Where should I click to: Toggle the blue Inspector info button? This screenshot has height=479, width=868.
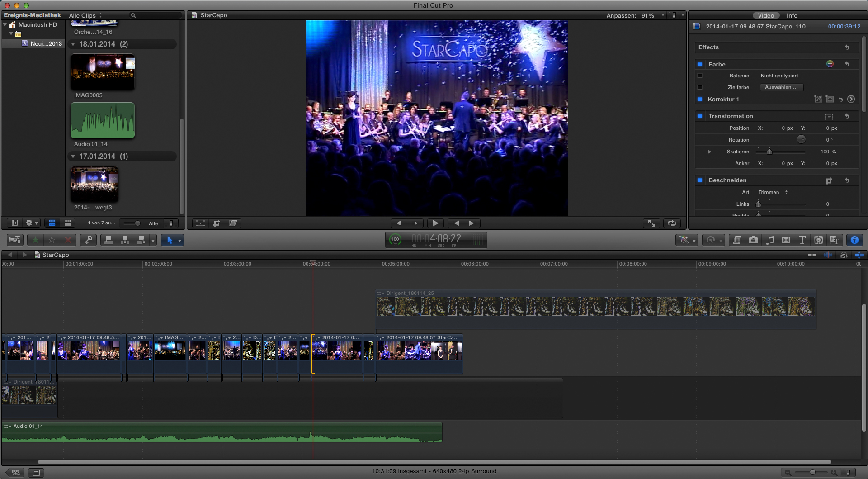[854, 240]
